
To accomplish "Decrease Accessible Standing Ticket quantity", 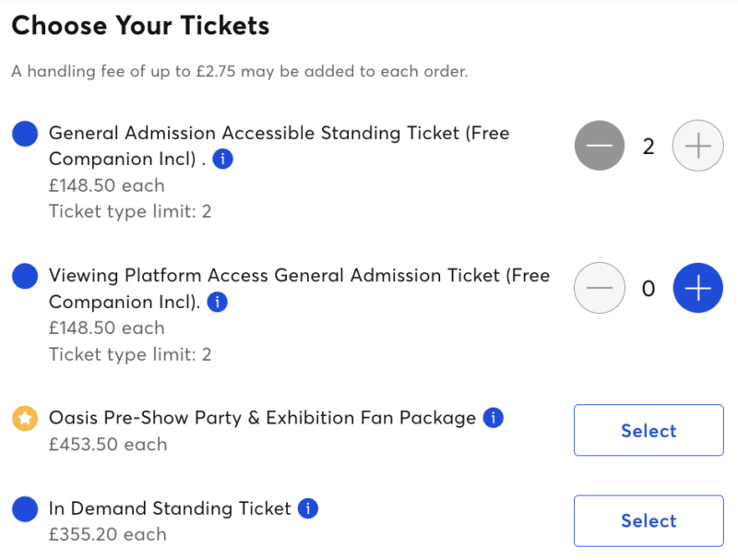I will 600,146.
